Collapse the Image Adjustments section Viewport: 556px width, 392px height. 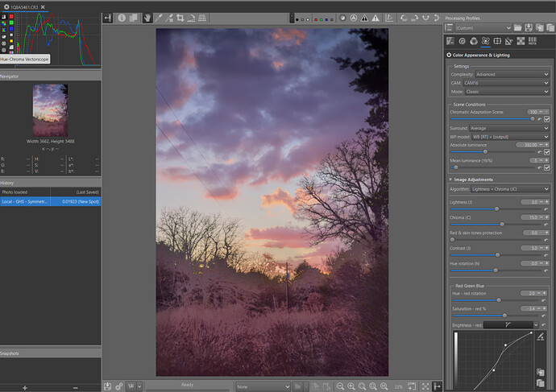coord(450,179)
